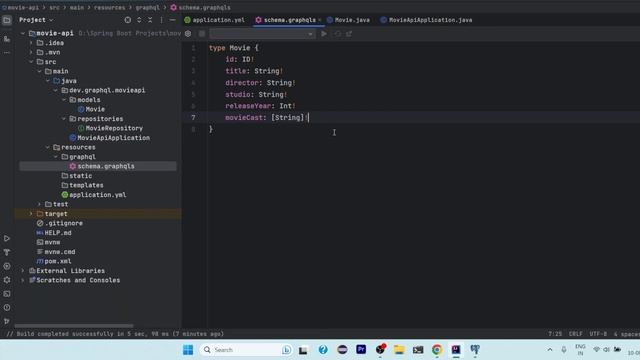This screenshot has width=640, height=360.
Task: Expand the test folder
Action: point(39,204)
